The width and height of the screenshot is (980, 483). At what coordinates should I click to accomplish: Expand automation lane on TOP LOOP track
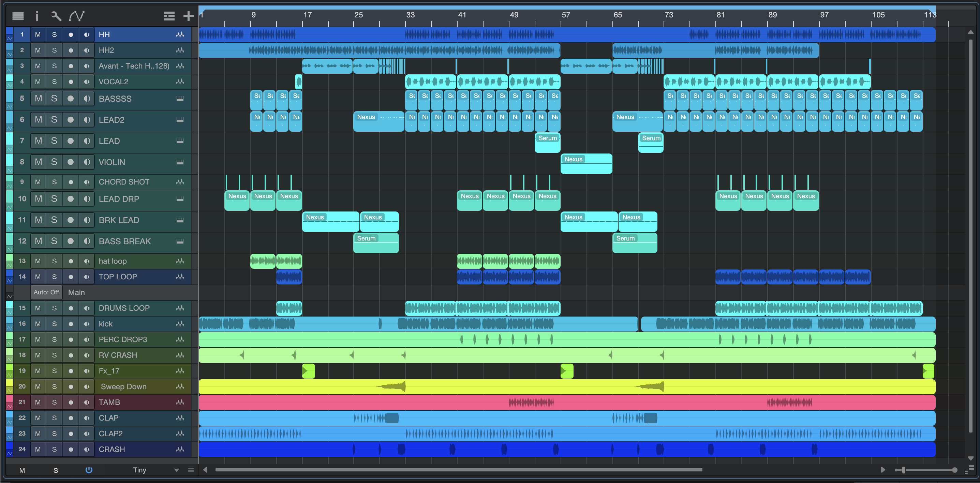10,280
